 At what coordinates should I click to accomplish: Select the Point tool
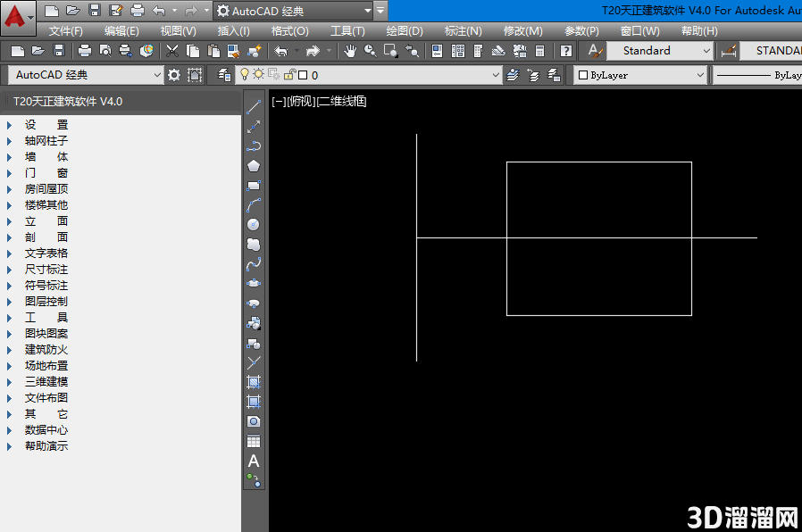pyautogui.click(x=254, y=362)
